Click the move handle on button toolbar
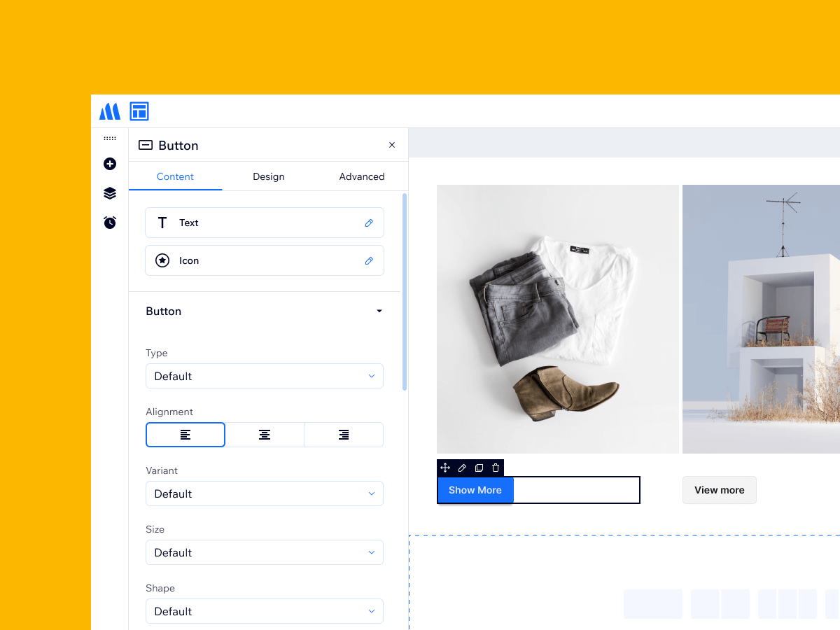The width and height of the screenshot is (840, 630). (445, 468)
